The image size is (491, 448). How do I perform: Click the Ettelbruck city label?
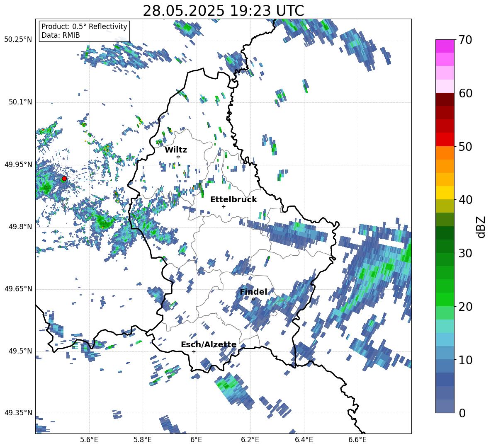click(233, 200)
